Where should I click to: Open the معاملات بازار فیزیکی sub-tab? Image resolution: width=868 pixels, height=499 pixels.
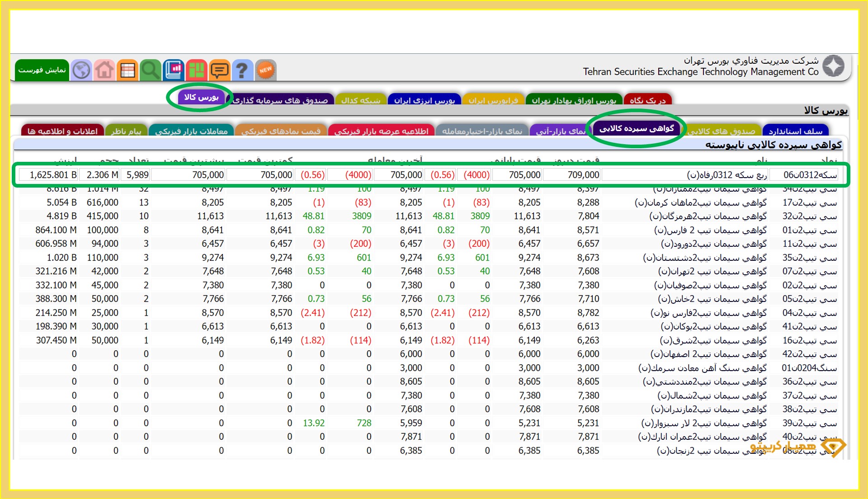pos(191,131)
